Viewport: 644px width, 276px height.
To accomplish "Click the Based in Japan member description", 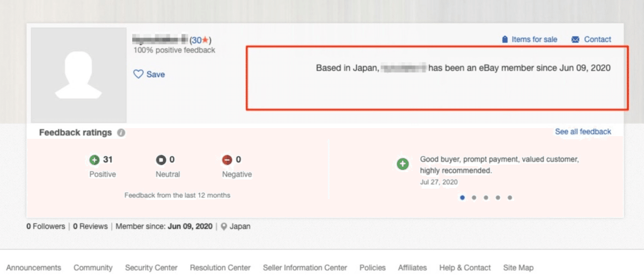I will coord(463,68).
